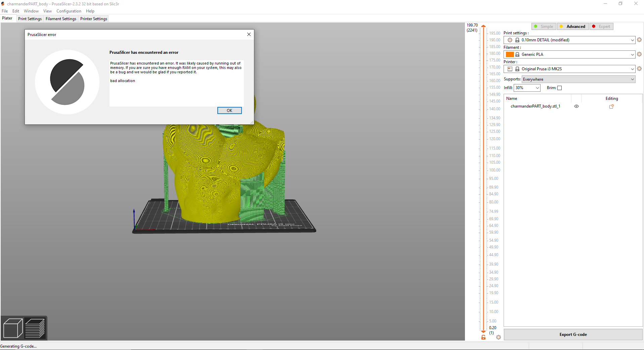This screenshot has height=350, width=644.
Task: Switch to Expert mode
Action: [601, 26]
